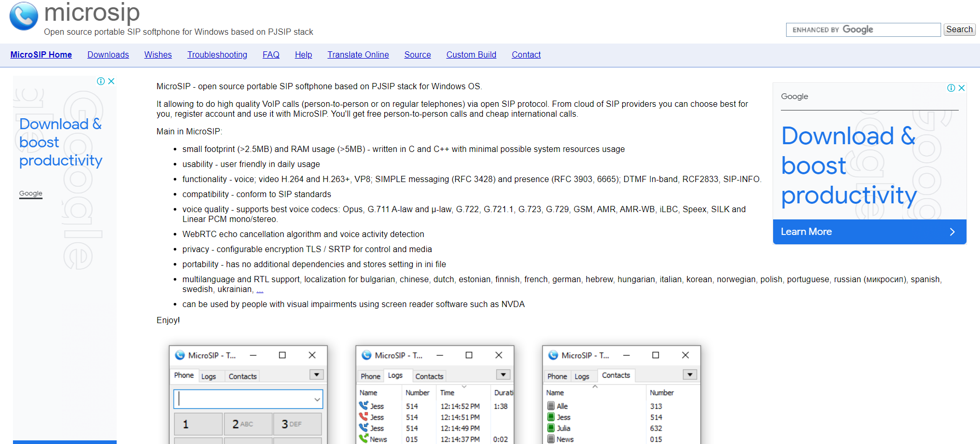Click the second screenshot's MicroSIP title icon
The width and height of the screenshot is (980, 444).
pos(367,355)
